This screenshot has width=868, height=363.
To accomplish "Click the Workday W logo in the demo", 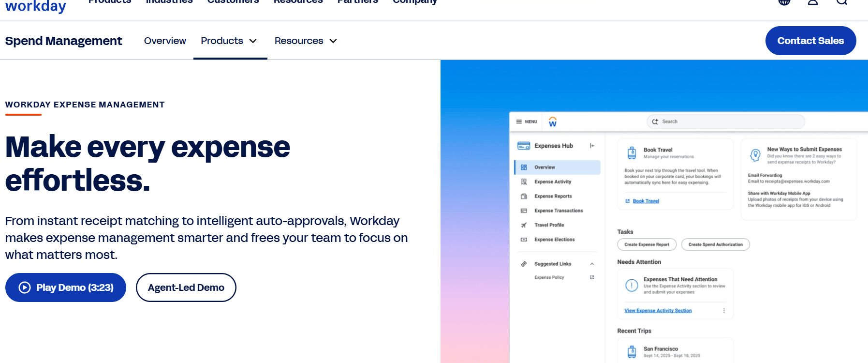I will pyautogui.click(x=553, y=121).
